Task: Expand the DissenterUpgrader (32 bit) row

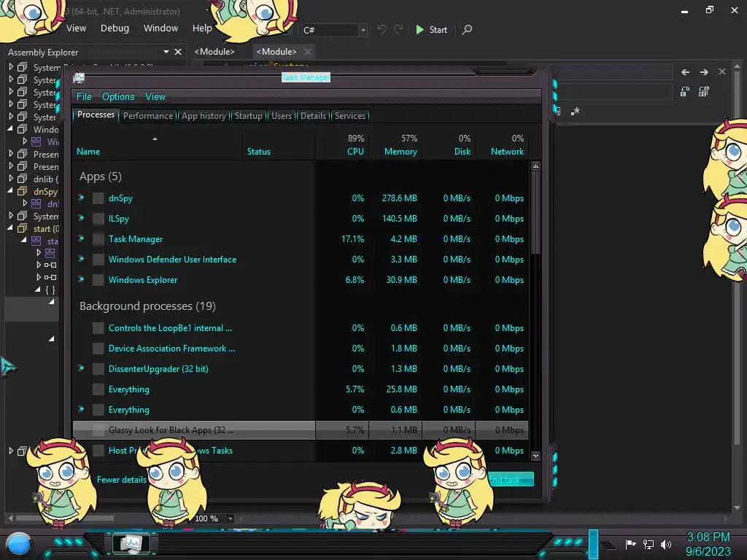Action: pos(81,368)
